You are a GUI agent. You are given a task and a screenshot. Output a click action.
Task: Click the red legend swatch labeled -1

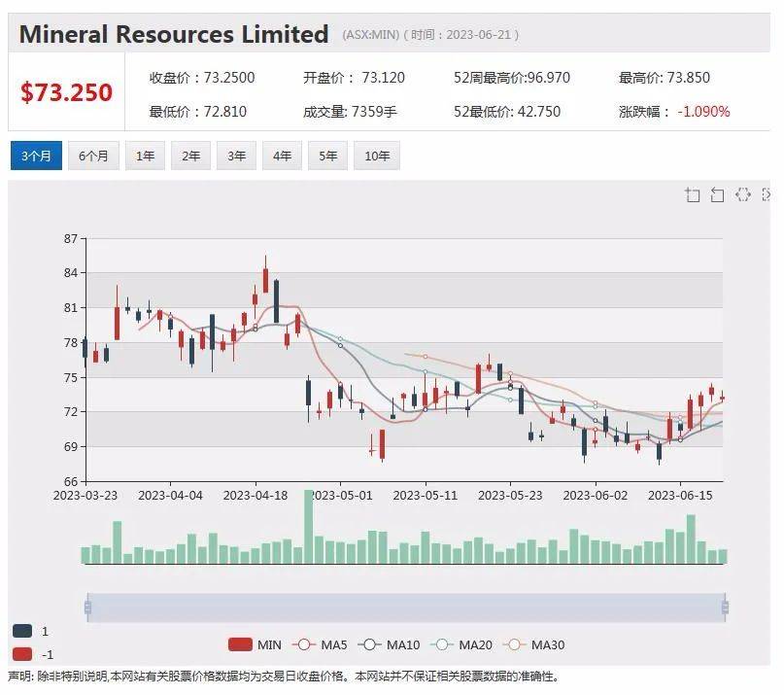(x=22, y=654)
